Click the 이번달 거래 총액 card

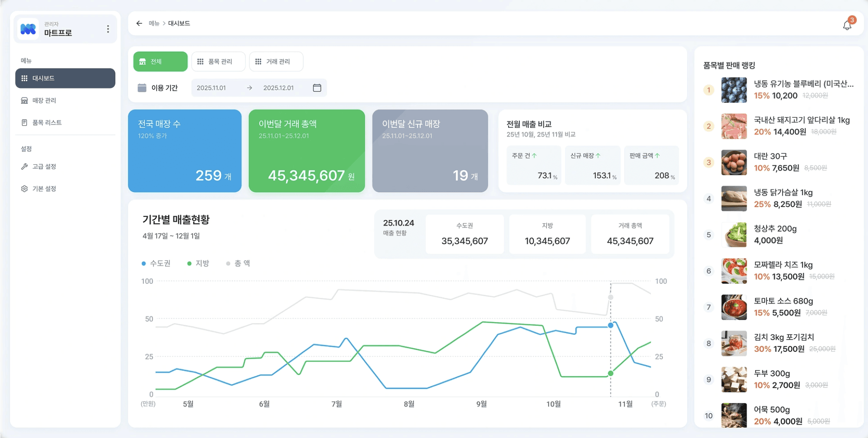307,151
